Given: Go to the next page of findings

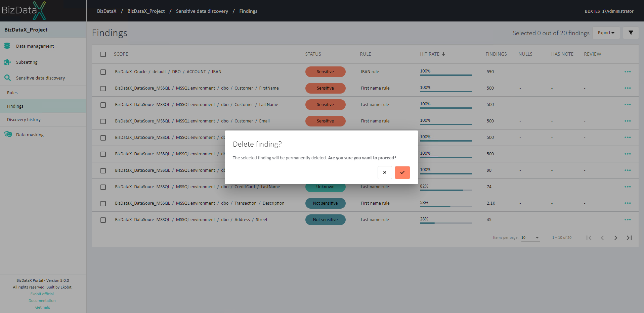Looking at the screenshot, I should coord(616,238).
